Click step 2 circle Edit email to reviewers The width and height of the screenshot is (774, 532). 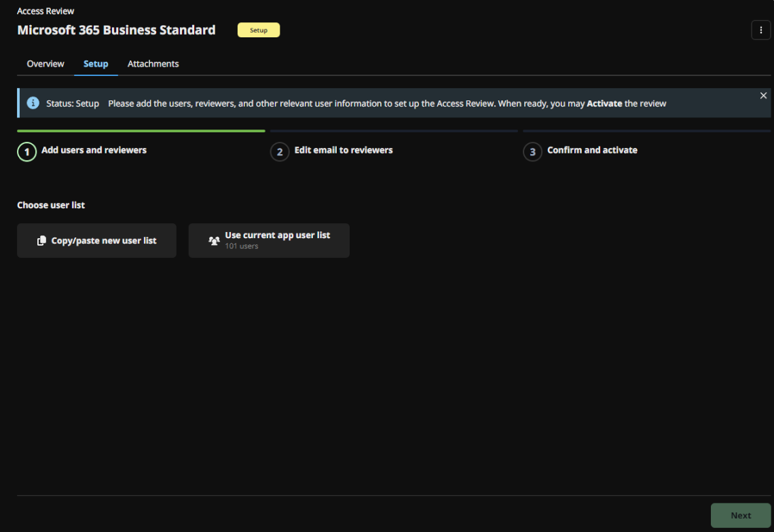tap(280, 151)
